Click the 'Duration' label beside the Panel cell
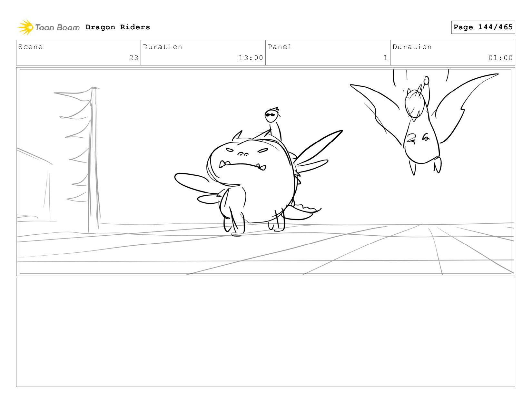The width and height of the screenshot is (532, 411). [412, 47]
